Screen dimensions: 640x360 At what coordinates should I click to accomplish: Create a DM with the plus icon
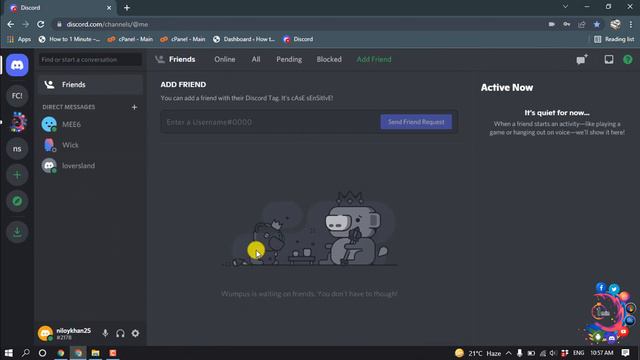134,107
